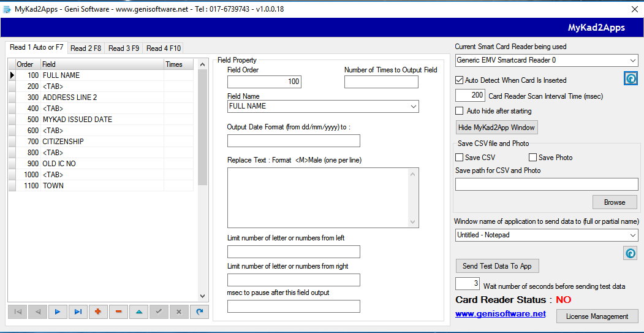
Task: Switch to Read 2 F8 tab
Action: click(x=86, y=48)
